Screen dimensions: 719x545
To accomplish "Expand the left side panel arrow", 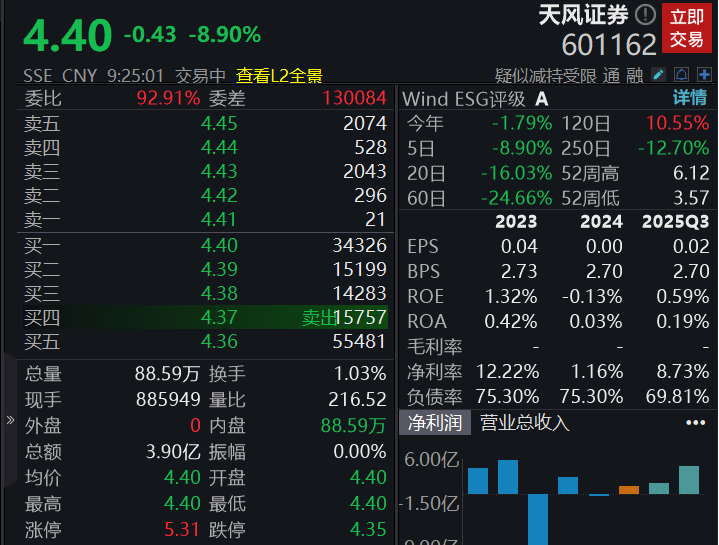I will tap(10, 420).
